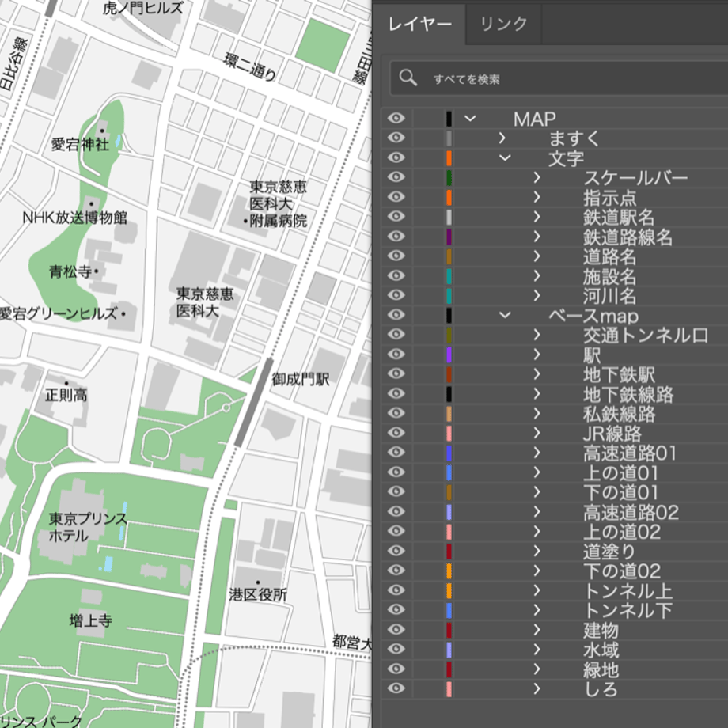
Task: Select the 鉄道路線名 layer name
Action: pyautogui.click(x=628, y=237)
